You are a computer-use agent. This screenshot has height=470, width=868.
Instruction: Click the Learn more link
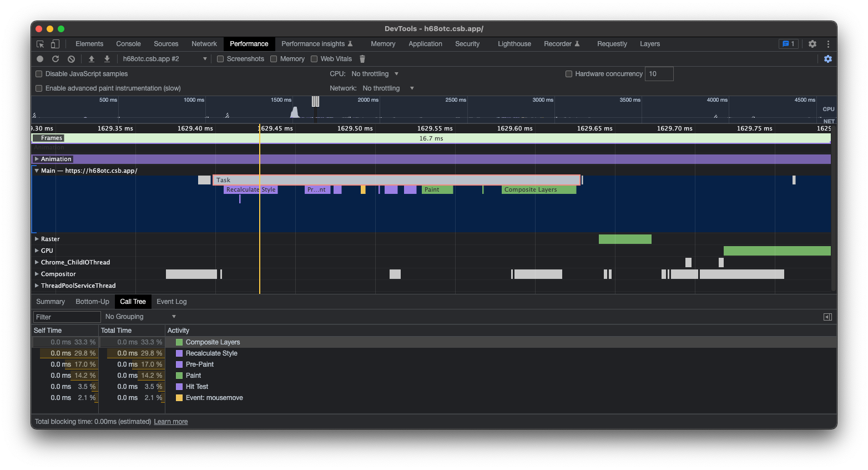[170, 422]
